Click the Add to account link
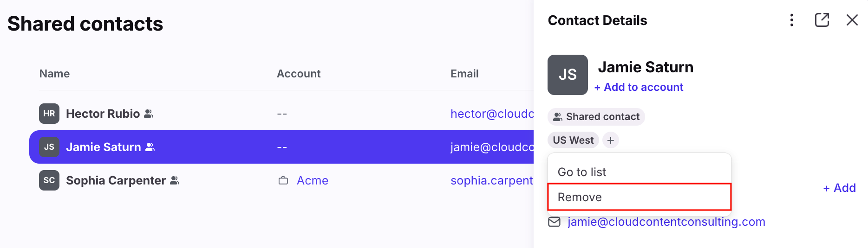Screen dimensions: 868x248 [x=639, y=87]
